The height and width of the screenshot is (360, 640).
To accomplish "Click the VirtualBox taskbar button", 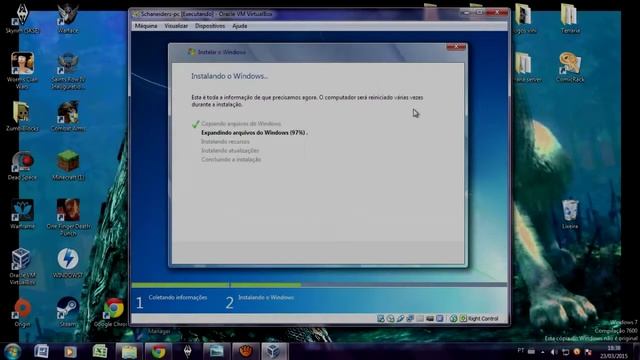I will click(x=273, y=351).
